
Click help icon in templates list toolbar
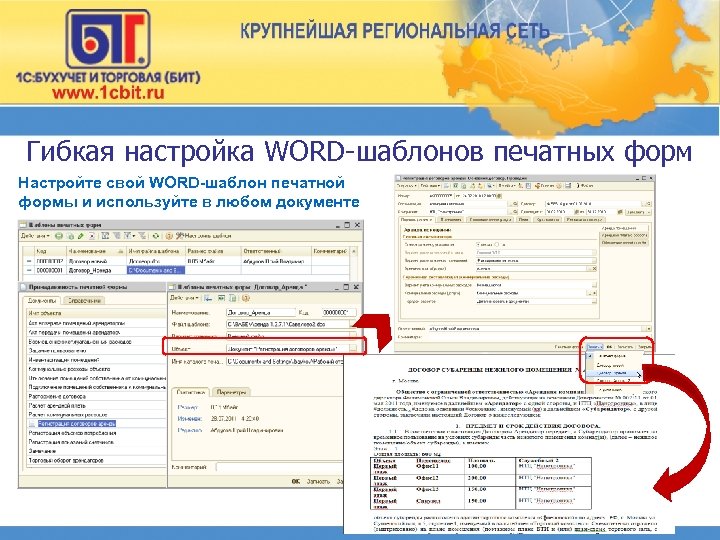pos(169,236)
